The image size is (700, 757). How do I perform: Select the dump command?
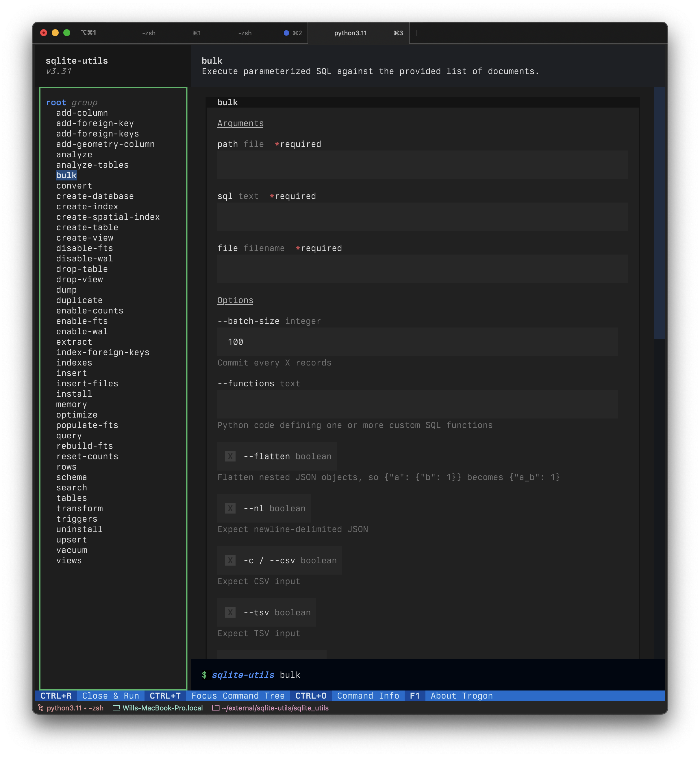tap(66, 290)
